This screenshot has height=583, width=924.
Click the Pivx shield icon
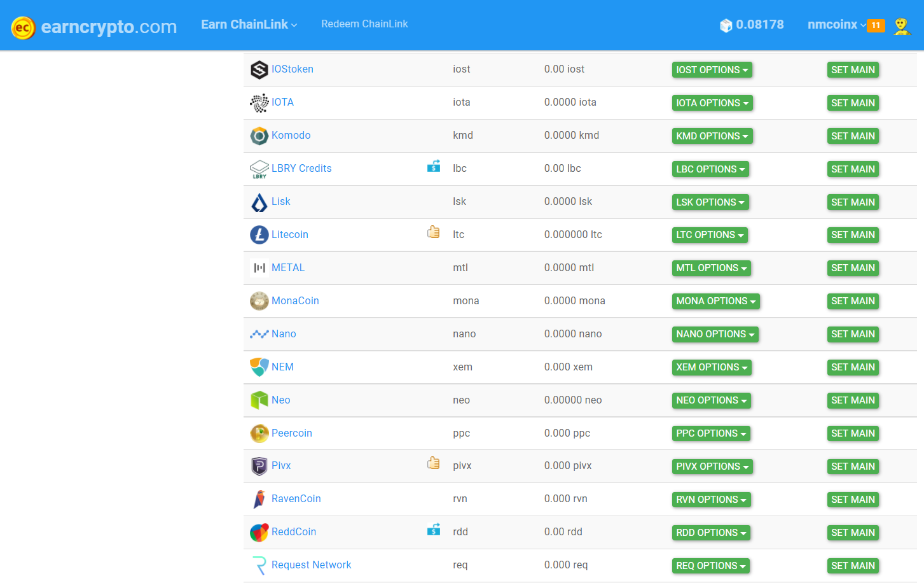259,466
